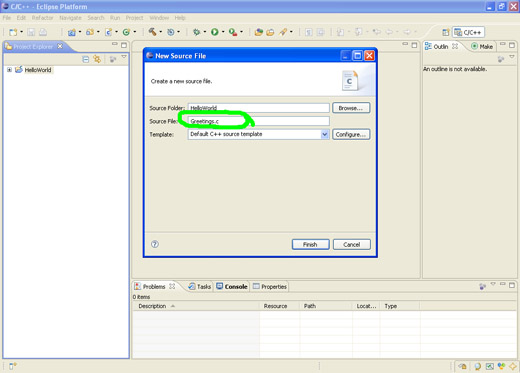The image size is (520, 373).
Task: Maximize the Outline panel
Action: click(512, 45)
